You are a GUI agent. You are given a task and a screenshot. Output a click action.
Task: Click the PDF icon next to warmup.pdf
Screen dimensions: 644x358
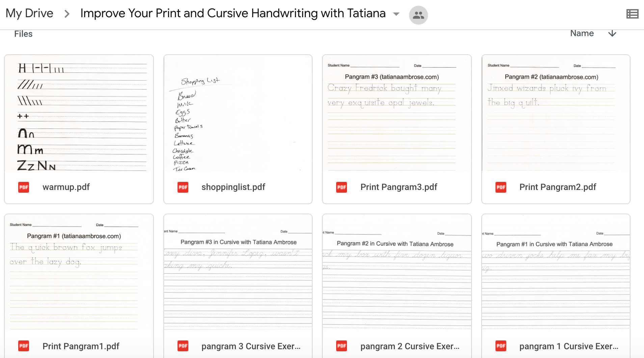(24, 187)
